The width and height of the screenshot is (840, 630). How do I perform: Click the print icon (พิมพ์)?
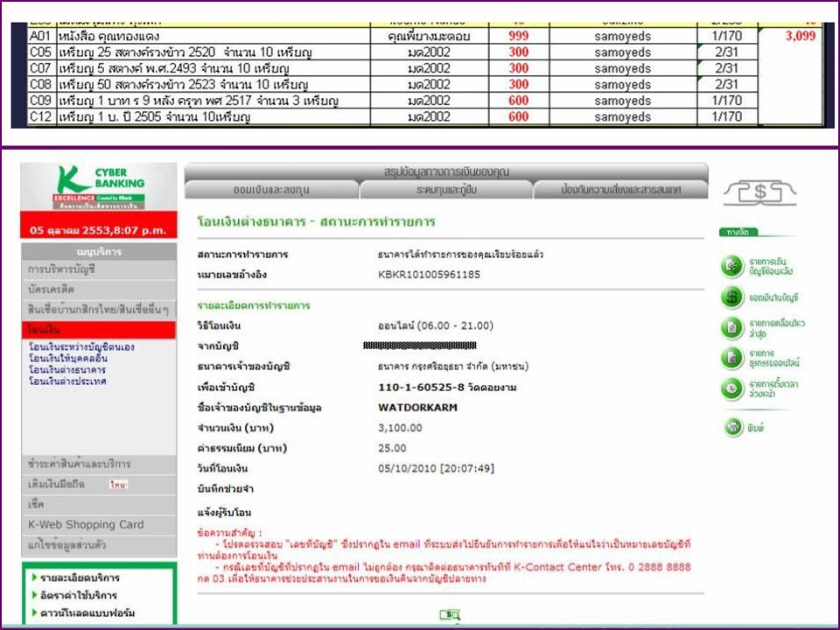732,427
